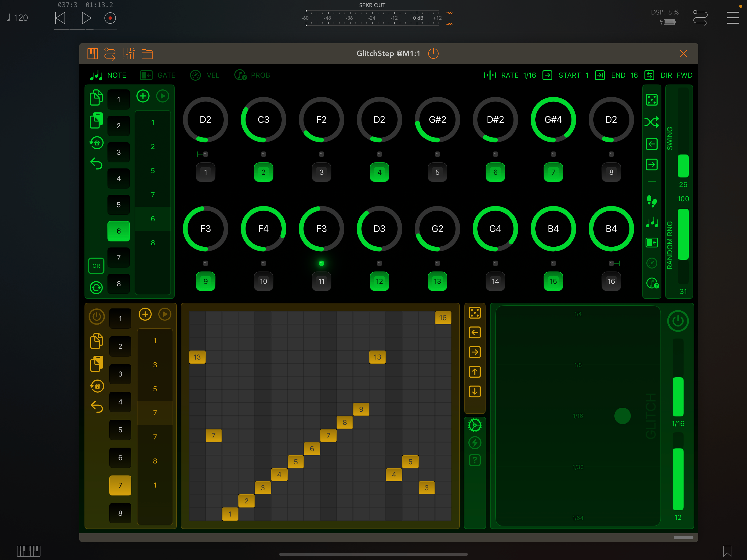The image size is (747, 560).
Task: Click the footsteps icon in green sidebar
Action: coord(651,201)
